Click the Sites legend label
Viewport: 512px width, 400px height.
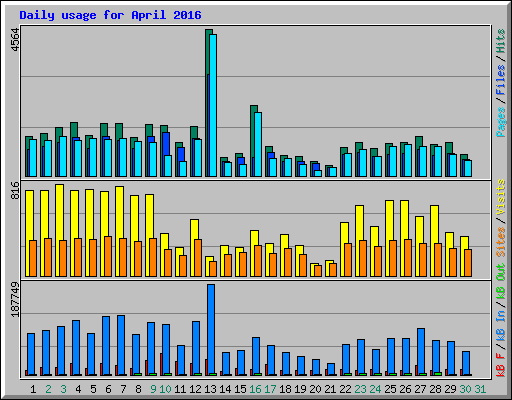(x=501, y=242)
